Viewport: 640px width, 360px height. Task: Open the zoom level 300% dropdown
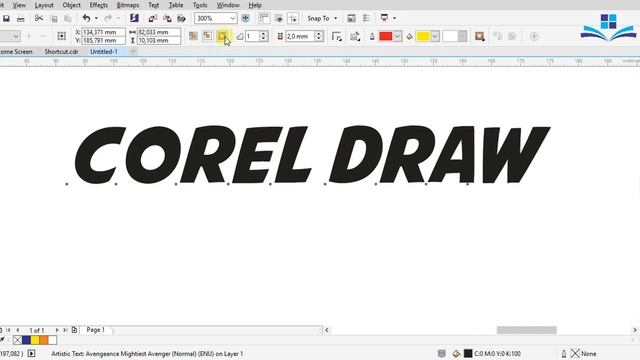(x=232, y=18)
